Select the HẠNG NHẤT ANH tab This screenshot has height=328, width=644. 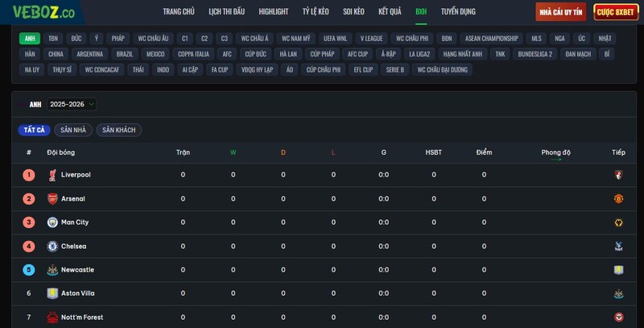click(462, 54)
